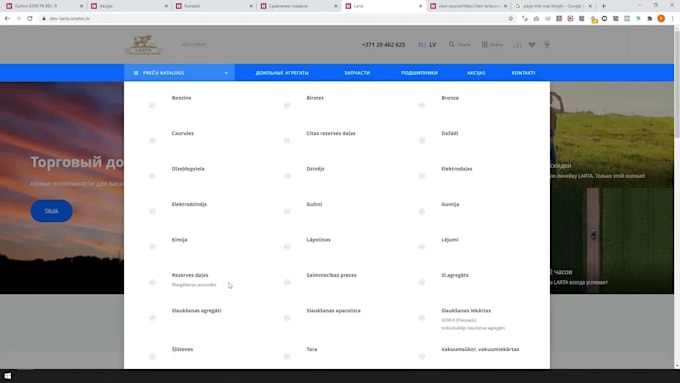Screen dimensions: 680x383
Task: Open the product comparison bars icon
Action: click(x=517, y=45)
